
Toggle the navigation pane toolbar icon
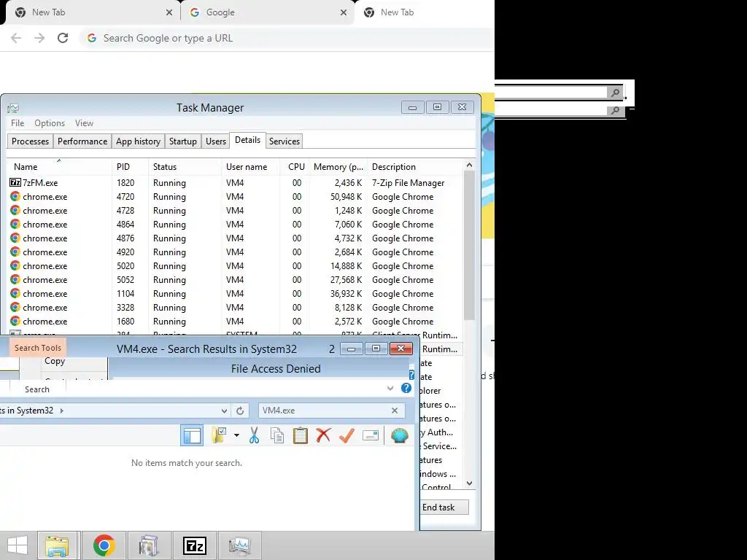(x=192, y=435)
